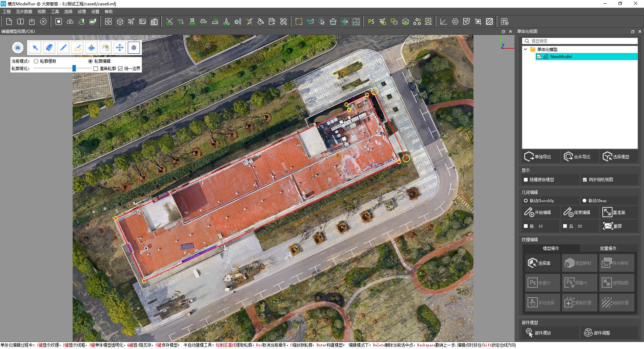Click the 部件摆放 button
The image size is (644, 349).
click(551, 333)
